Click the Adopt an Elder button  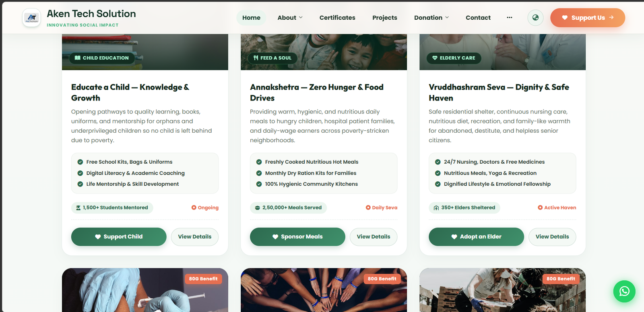(476, 237)
